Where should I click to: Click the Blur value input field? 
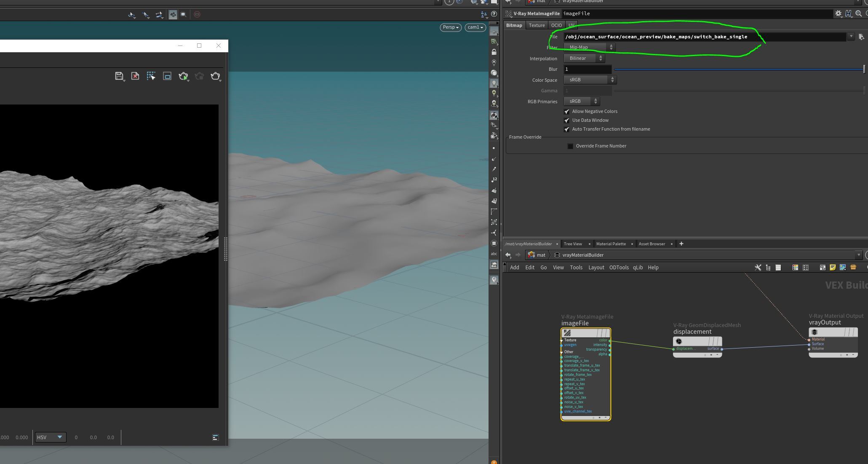(x=588, y=69)
